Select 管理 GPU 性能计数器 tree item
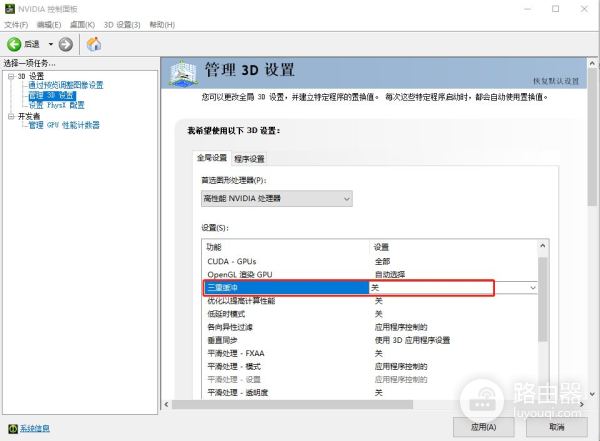The height and width of the screenshot is (441, 600). click(x=64, y=125)
